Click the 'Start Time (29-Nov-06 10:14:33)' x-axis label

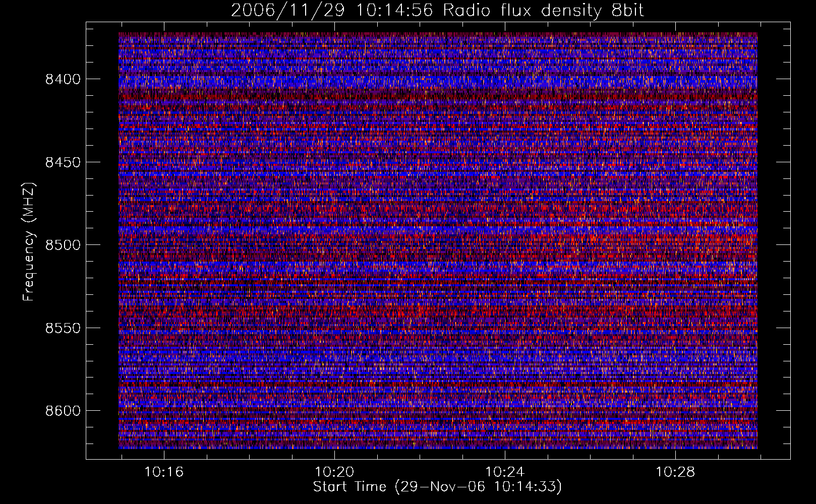[x=437, y=487]
